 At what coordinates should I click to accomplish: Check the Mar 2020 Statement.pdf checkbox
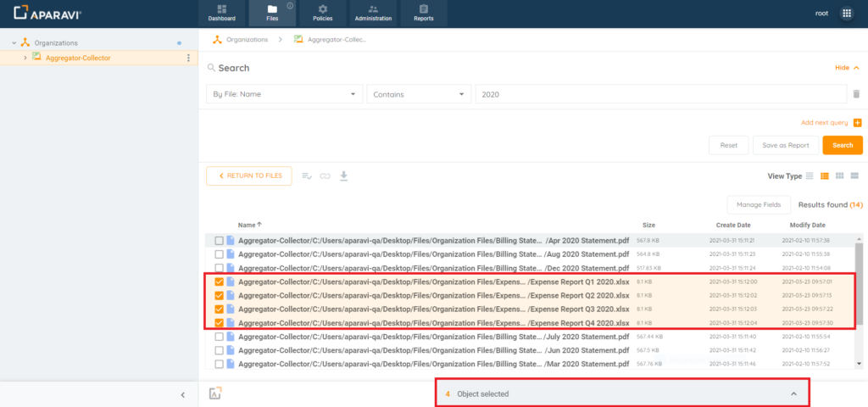[x=220, y=364]
